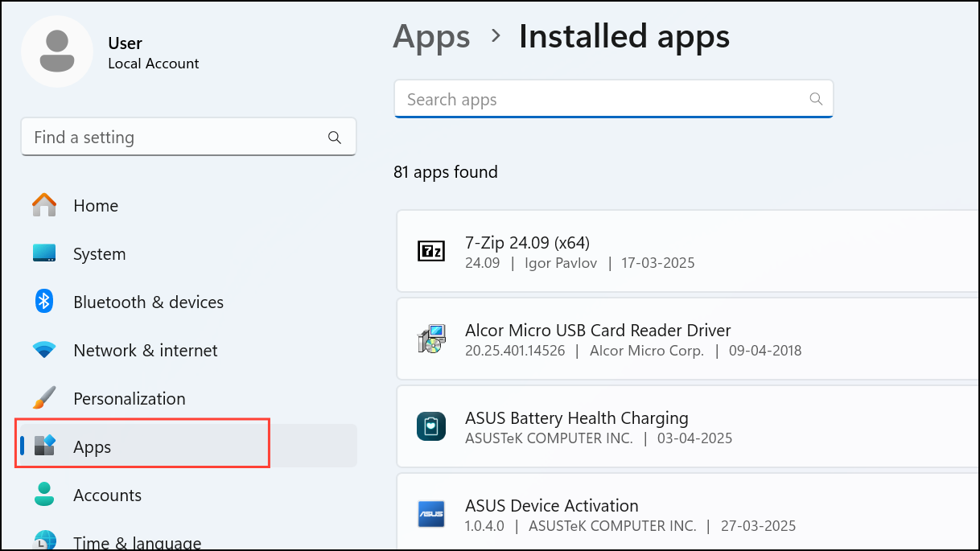Click the date 03-04-2025
Viewport: 980px width, 551px height.
695,438
